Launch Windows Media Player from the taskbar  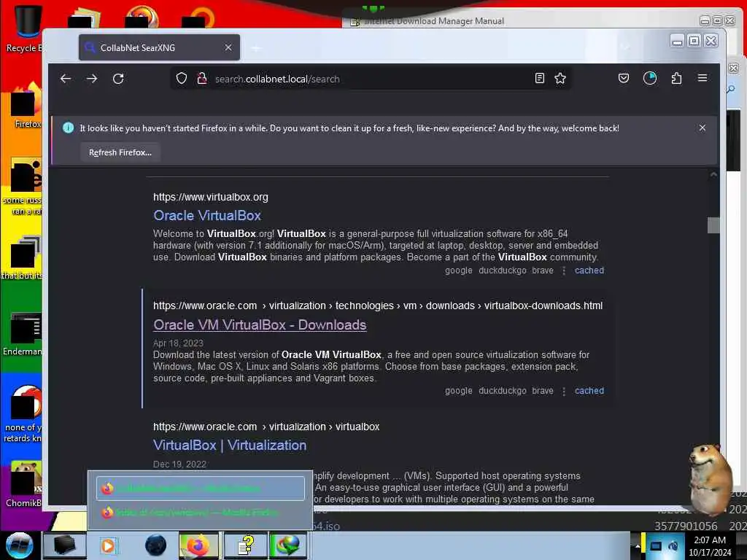point(108,545)
